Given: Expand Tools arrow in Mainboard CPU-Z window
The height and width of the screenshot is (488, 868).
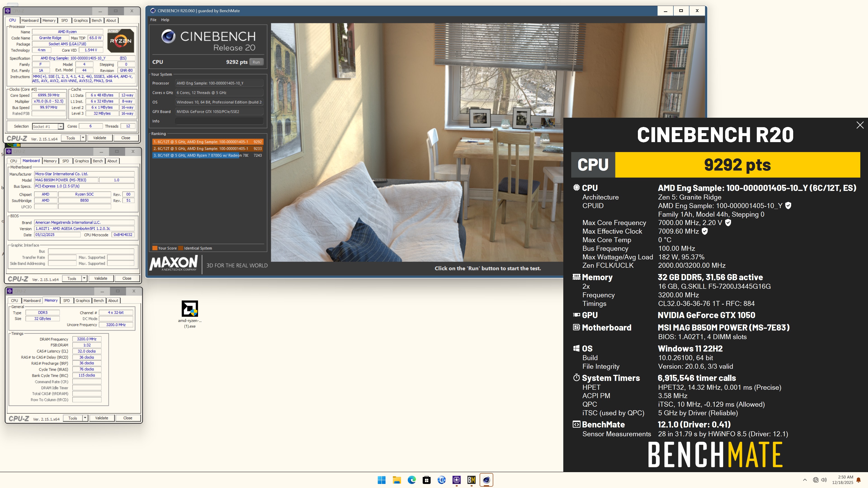Looking at the screenshot, I should [84, 279].
